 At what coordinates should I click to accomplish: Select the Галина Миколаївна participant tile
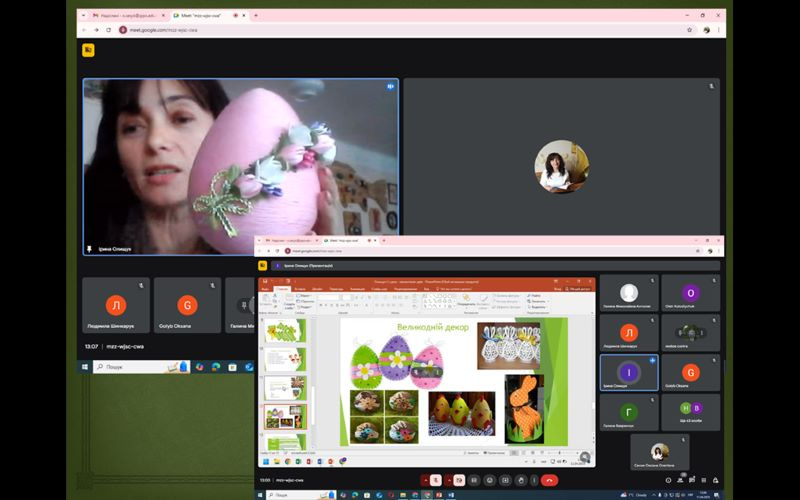(x=629, y=293)
